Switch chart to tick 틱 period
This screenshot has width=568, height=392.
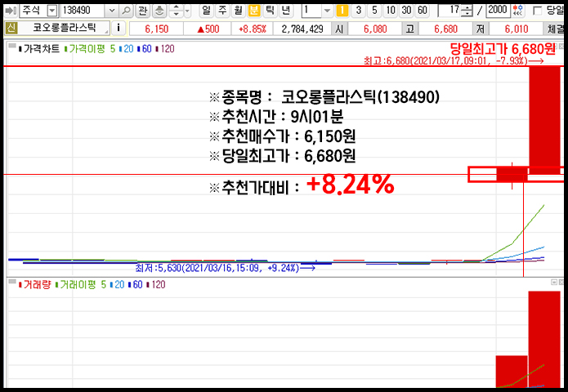[271, 11]
